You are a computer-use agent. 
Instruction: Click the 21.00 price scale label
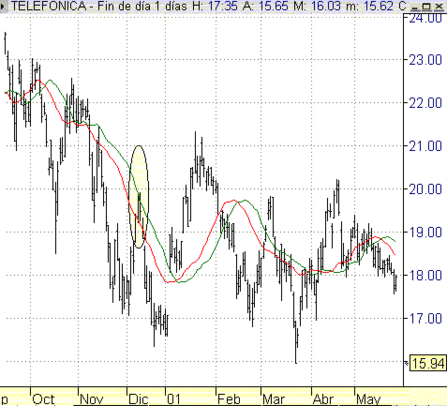[x=426, y=146]
